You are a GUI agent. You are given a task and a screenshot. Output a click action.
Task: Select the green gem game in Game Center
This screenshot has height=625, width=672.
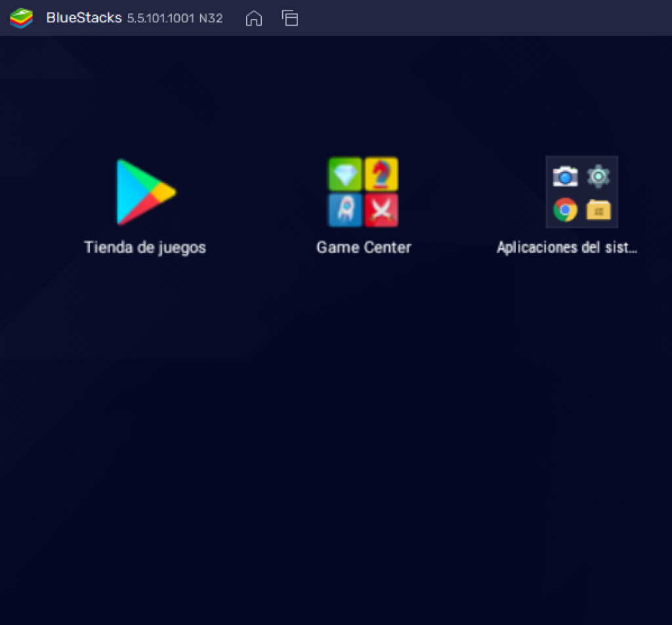point(345,174)
